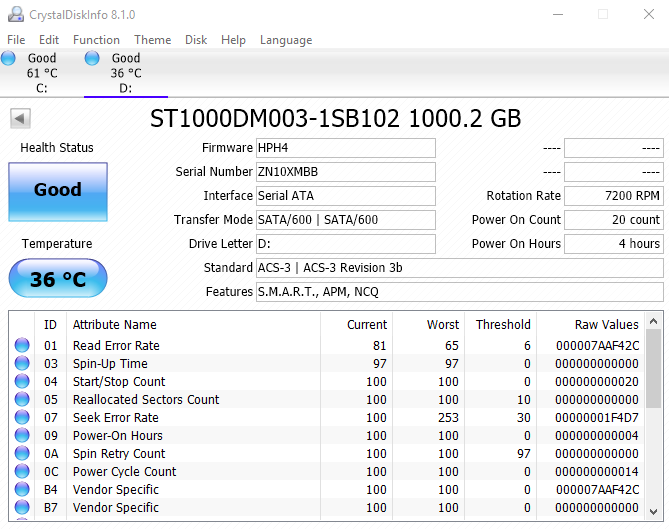The width and height of the screenshot is (669, 529).
Task: Click the status orb for Seek Error Rate
Action: pyautogui.click(x=22, y=417)
